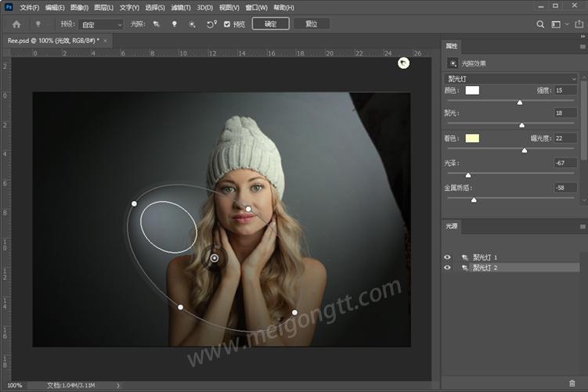Collapse panels with double-arrow icon

(x=583, y=36)
